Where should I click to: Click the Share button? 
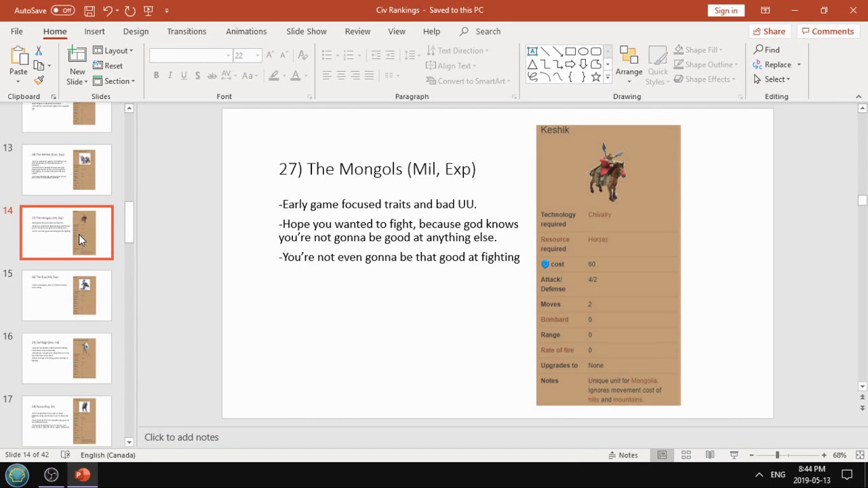point(769,31)
